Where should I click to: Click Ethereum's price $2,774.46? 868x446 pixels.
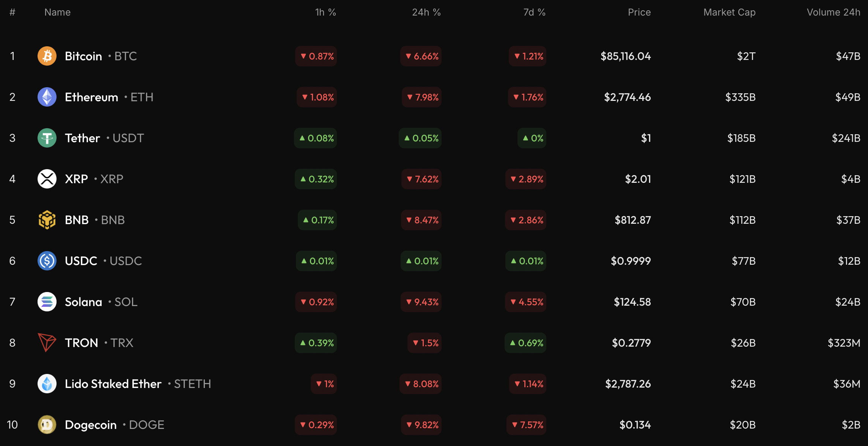(x=627, y=97)
